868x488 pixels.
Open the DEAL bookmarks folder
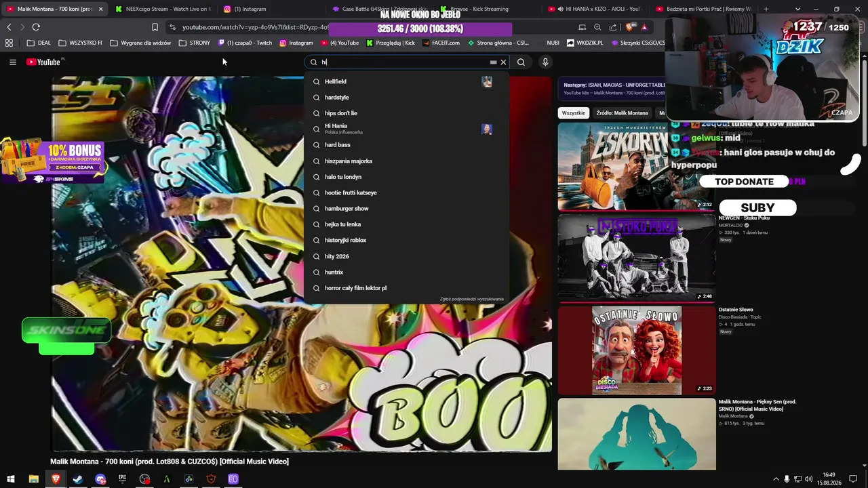[39, 43]
